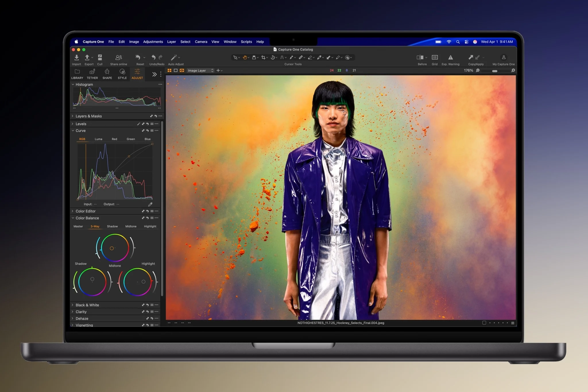588x392 pixels.
Task: Click the Export icon in the toolbar
Action: pos(87,57)
